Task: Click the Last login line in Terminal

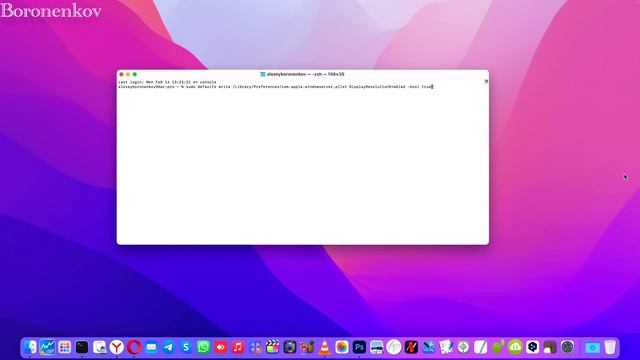Action: tap(167, 82)
